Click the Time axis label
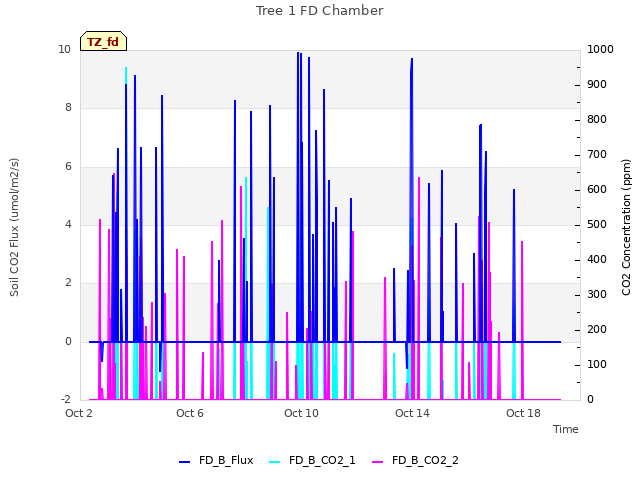This screenshot has height=480, width=640. (x=565, y=429)
